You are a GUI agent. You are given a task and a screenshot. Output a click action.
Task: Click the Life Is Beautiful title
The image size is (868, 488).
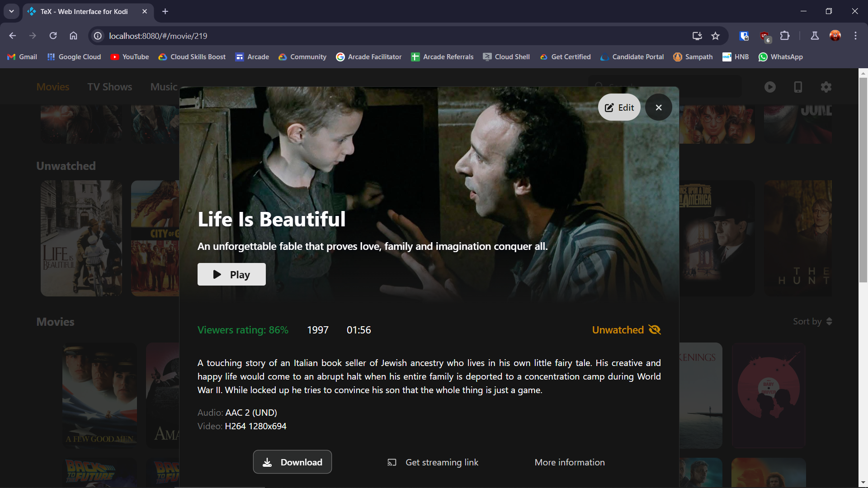[x=272, y=219]
